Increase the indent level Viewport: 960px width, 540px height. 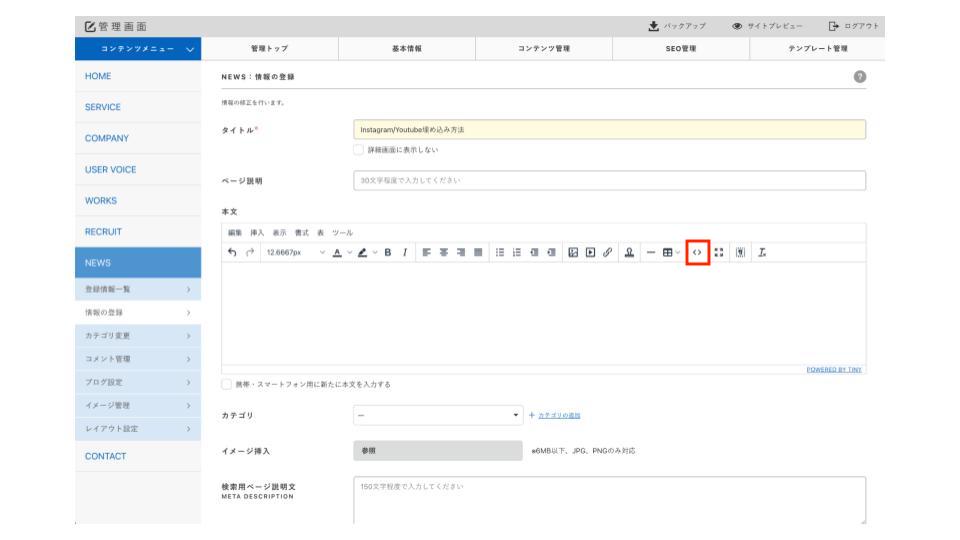[551, 252]
